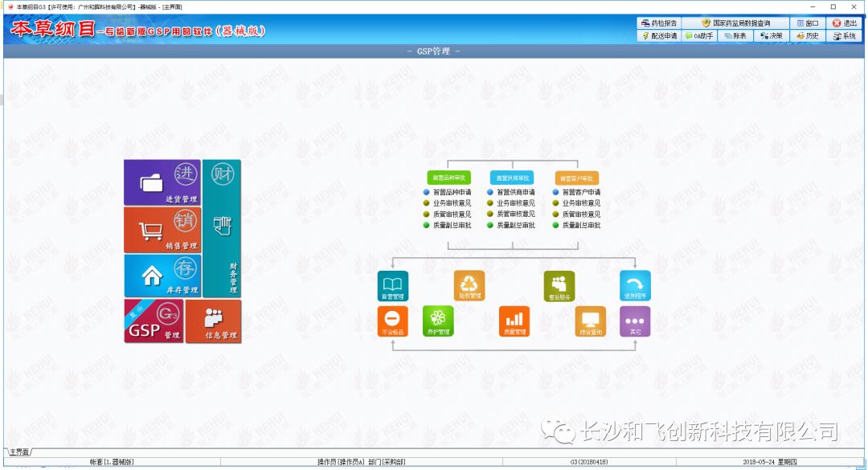Open 验收管理 recycle icon
The width and height of the screenshot is (868, 470).
tap(469, 286)
